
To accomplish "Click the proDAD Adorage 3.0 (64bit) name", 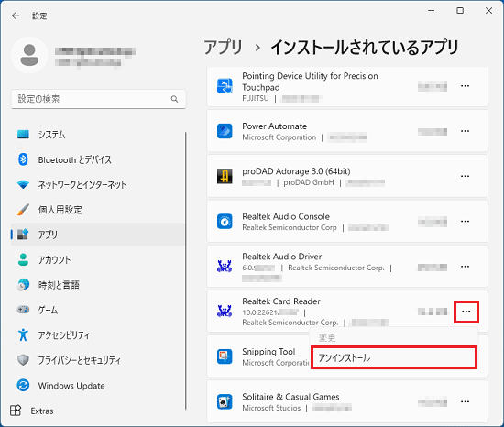I will (x=296, y=171).
